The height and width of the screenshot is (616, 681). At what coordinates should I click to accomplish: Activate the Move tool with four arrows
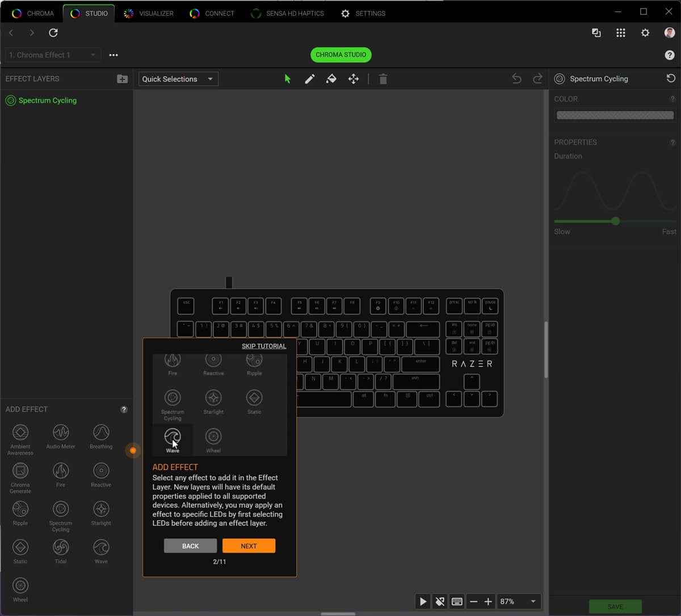point(354,79)
